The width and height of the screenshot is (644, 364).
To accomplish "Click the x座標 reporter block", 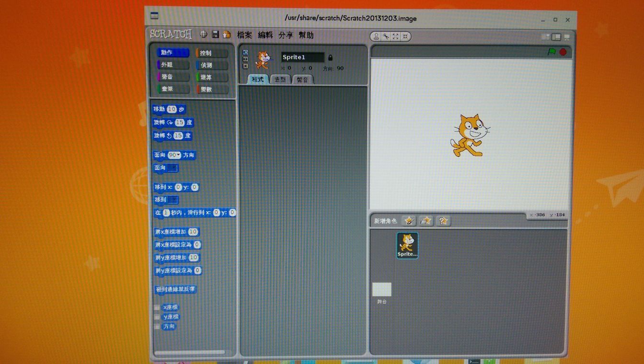I will [170, 307].
